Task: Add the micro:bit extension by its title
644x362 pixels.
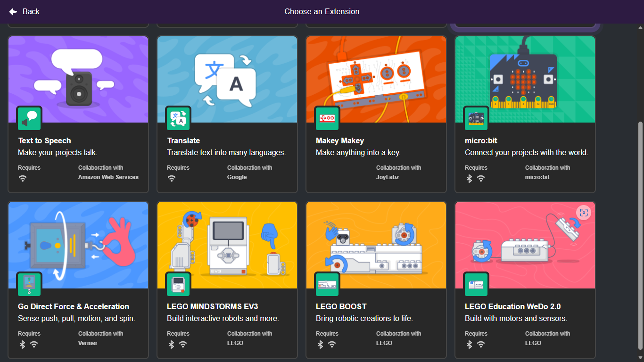Action: click(481, 140)
